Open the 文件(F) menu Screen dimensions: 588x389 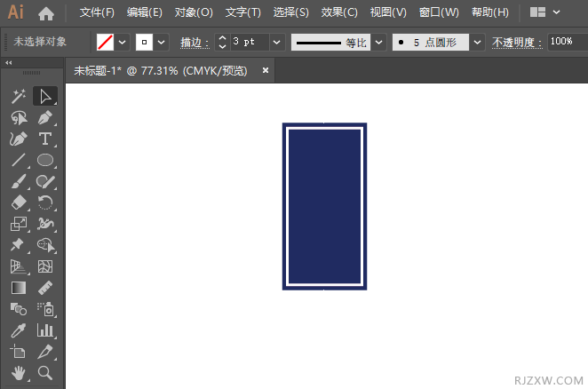click(x=97, y=13)
